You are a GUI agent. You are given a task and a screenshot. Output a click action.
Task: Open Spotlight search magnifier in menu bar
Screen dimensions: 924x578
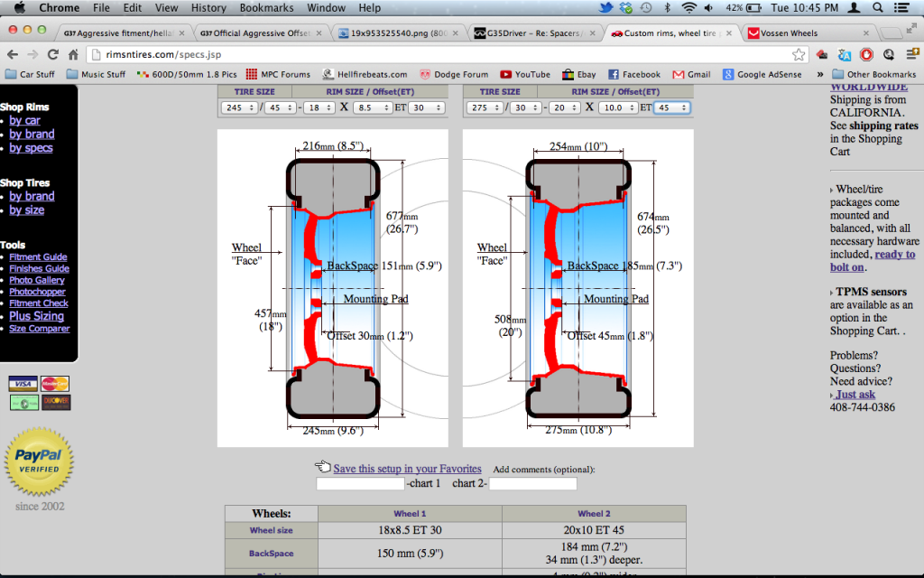coord(877,7)
